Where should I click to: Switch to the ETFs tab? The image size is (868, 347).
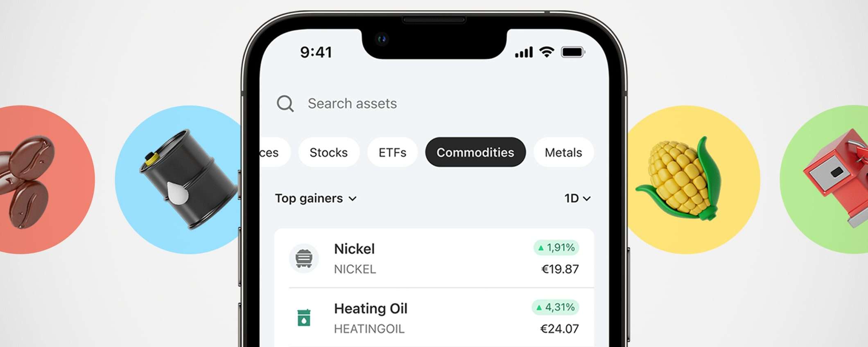392,152
